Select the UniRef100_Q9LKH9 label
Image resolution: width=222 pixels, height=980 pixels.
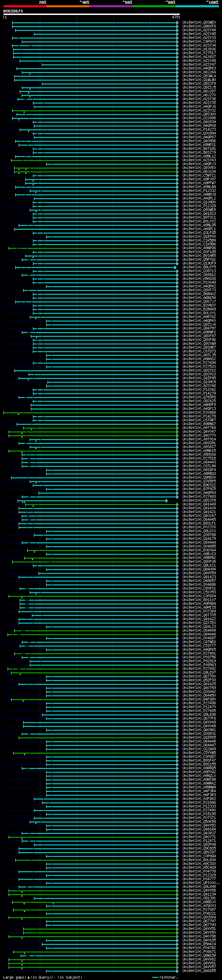pos(199,887)
